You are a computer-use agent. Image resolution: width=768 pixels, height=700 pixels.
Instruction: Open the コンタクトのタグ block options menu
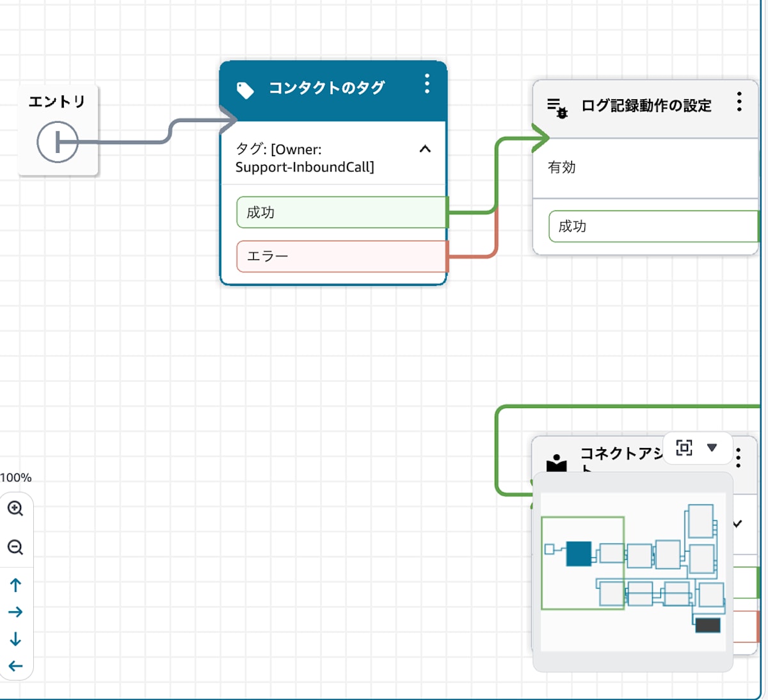(x=427, y=84)
